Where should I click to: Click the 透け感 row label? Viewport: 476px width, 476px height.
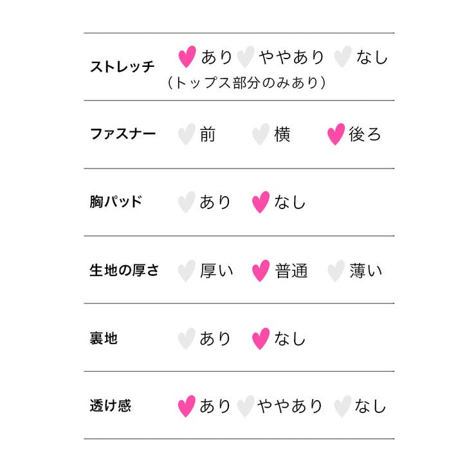pyautogui.click(x=110, y=406)
